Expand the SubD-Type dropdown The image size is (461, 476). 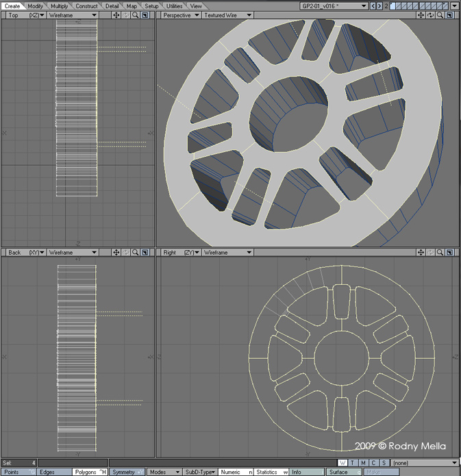(200, 472)
